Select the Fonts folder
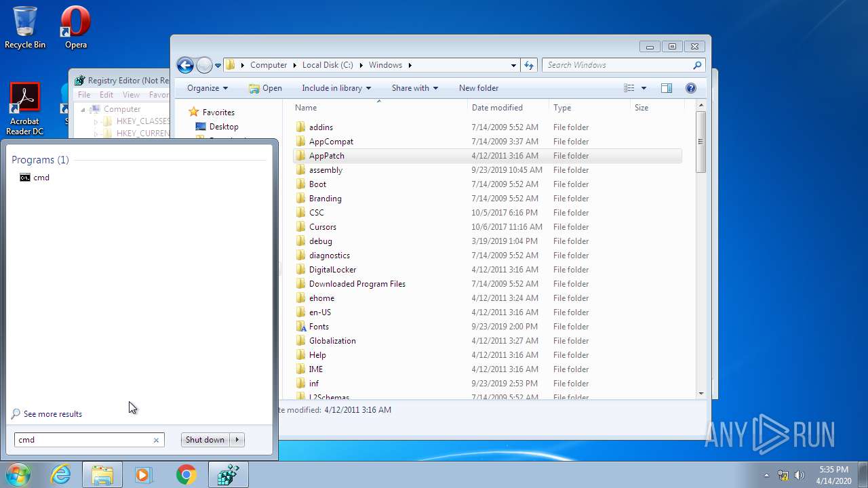This screenshot has height=488, width=868. tap(488, 327)
